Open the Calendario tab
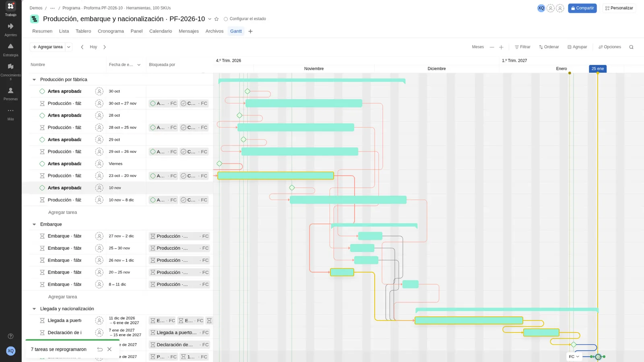 tap(161, 31)
